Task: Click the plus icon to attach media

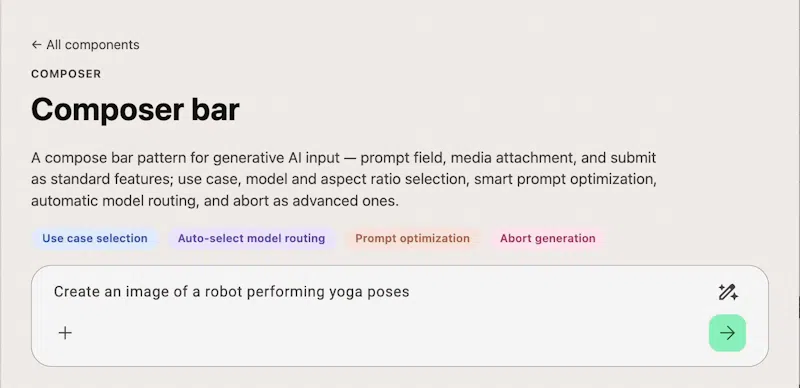Action: point(65,333)
